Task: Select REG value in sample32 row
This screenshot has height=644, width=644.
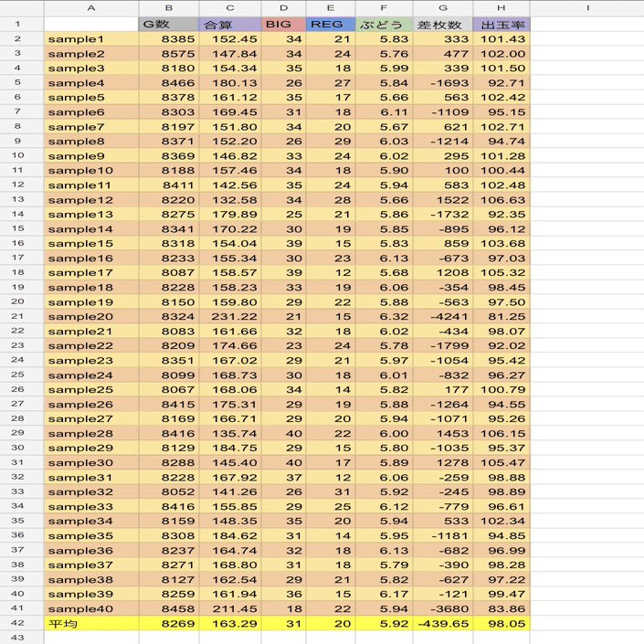Action: [331, 492]
